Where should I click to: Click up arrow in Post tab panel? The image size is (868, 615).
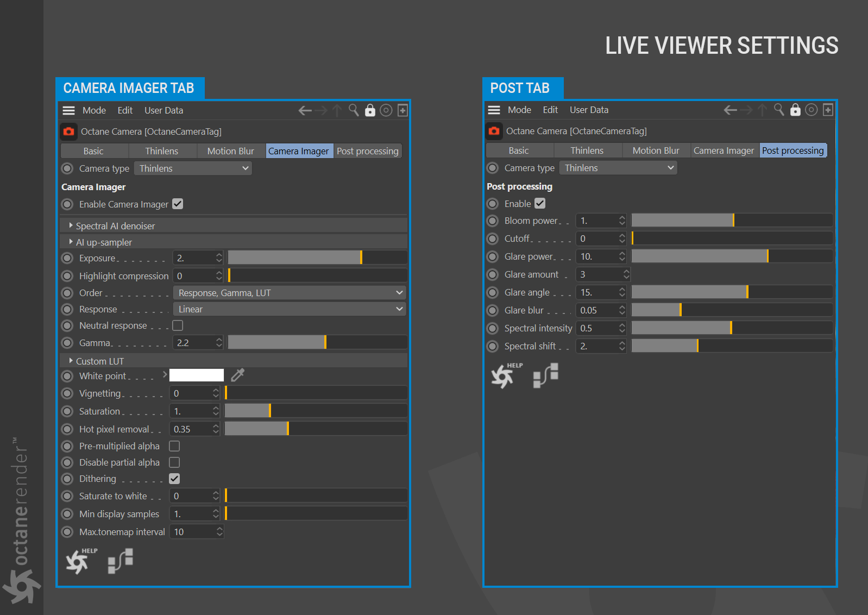[763, 110]
